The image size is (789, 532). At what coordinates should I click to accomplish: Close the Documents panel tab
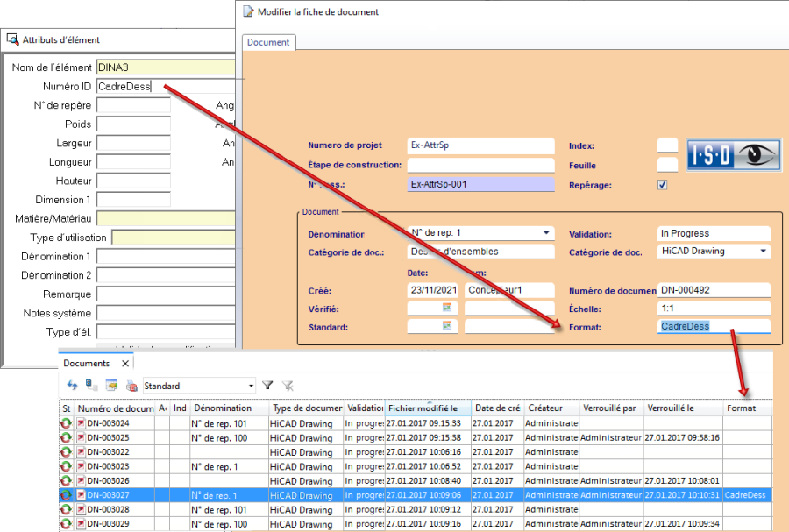click(125, 363)
